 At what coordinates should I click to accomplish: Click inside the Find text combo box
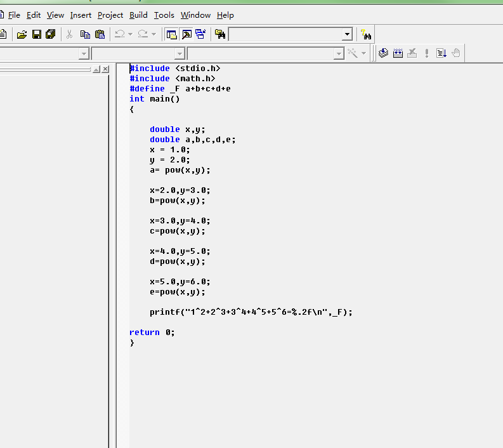[285, 34]
